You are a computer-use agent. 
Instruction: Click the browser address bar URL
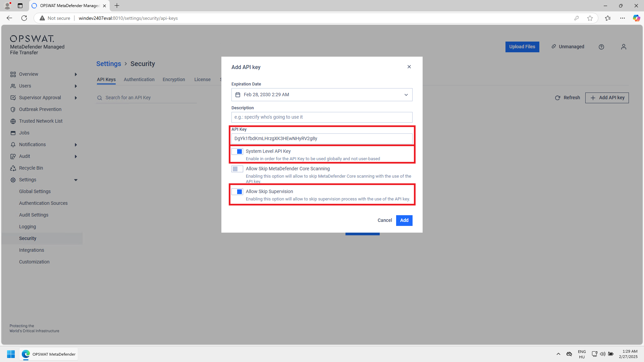pyautogui.click(x=128, y=18)
